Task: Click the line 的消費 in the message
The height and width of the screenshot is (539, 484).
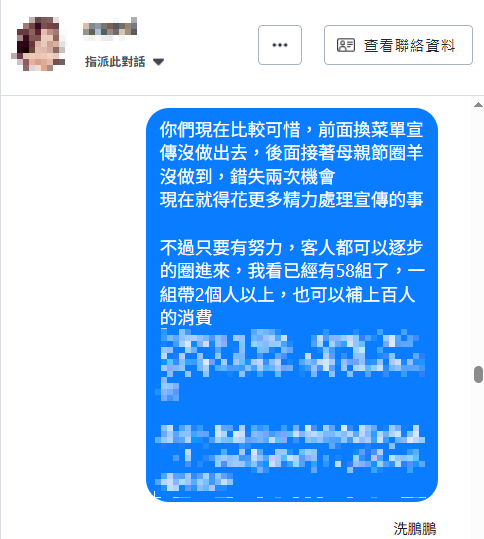Action: [x=186, y=317]
